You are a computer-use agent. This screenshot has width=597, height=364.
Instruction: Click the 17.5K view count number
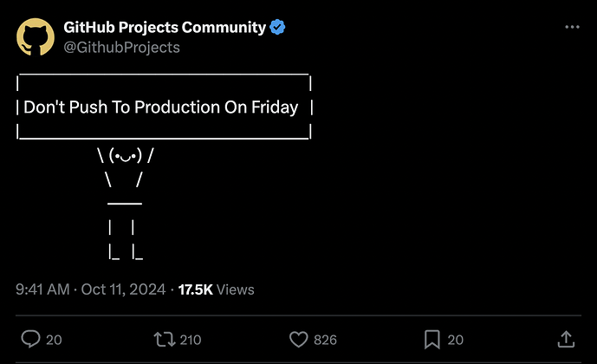pyautogui.click(x=195, y=289)
